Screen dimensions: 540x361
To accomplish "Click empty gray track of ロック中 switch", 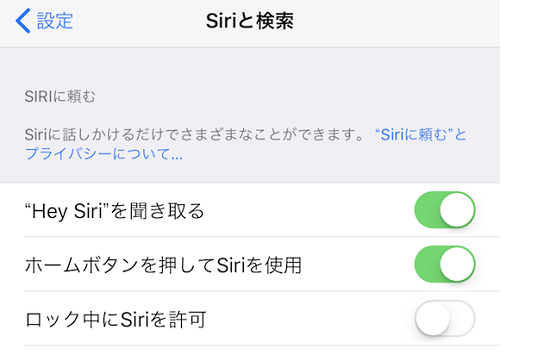I will point(463,319).
